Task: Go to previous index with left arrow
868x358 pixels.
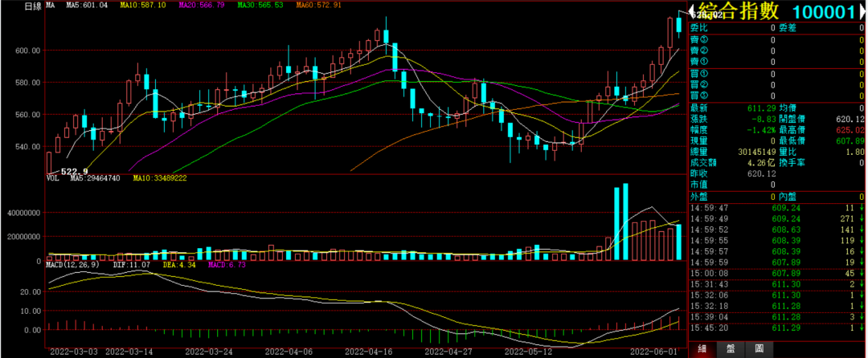Action: (x=691, y=11)
